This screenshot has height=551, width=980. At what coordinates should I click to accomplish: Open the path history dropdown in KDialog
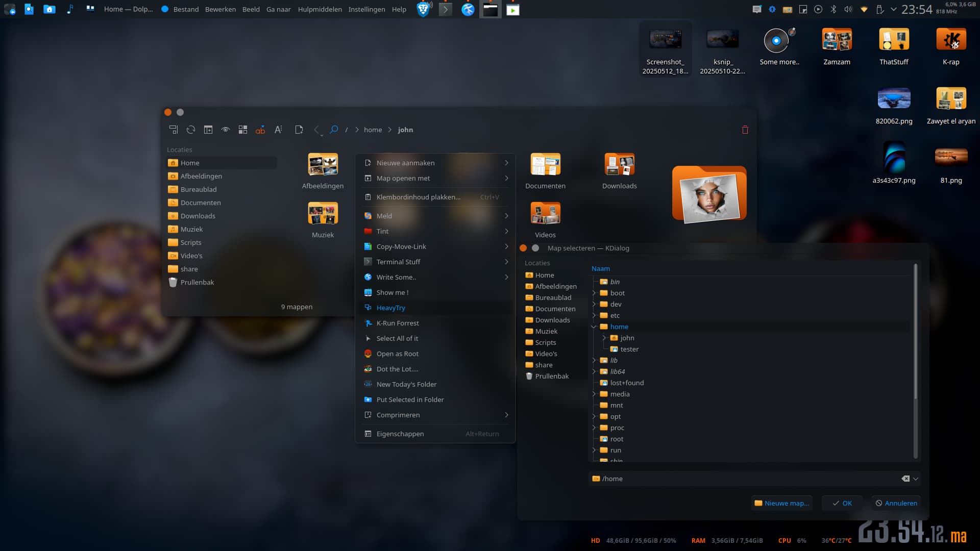[916, 479]
